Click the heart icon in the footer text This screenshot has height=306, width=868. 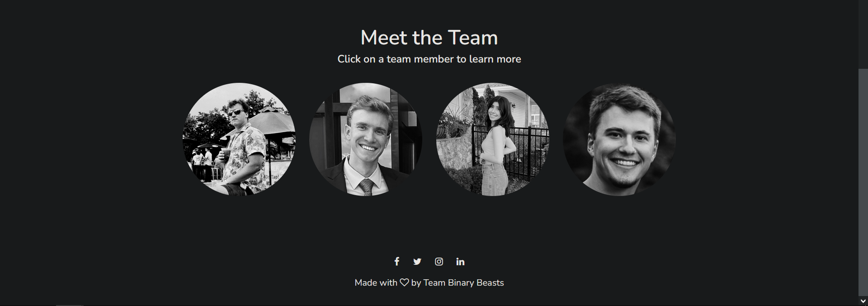tap(404, 282)
